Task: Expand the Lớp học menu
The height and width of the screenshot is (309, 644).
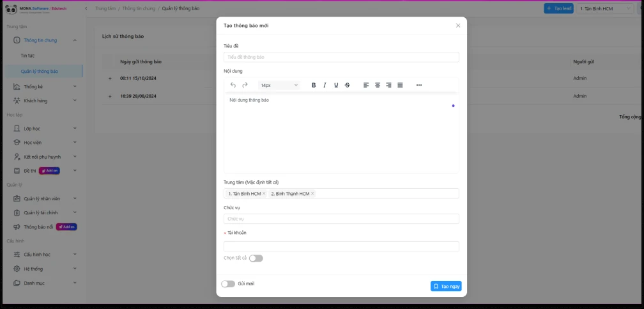Action: [x=75, y=129]
